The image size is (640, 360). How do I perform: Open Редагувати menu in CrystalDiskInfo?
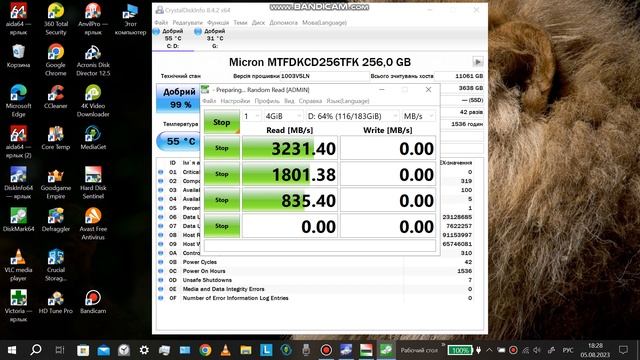(x=187, y=22)
